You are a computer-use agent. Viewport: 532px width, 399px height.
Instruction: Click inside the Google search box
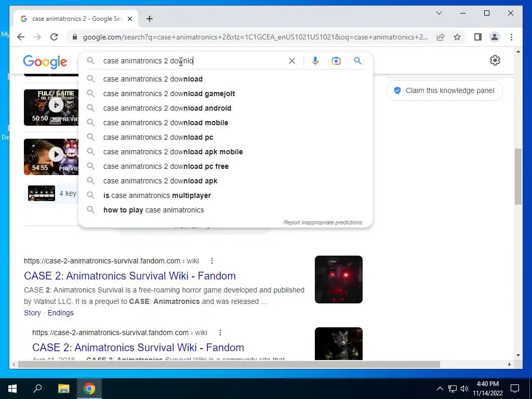(193, 61)
